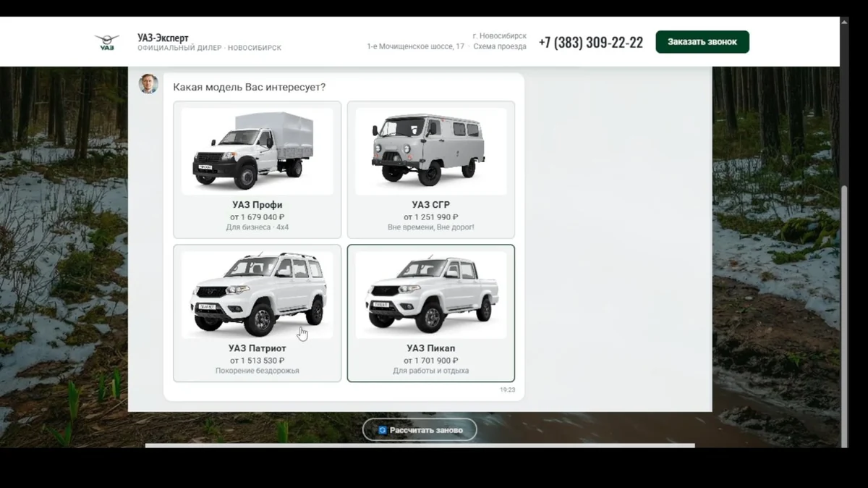Click the УАЗ Профи truck photo
868x488 pixels.
pyautogui.click(x=258, y=151)
